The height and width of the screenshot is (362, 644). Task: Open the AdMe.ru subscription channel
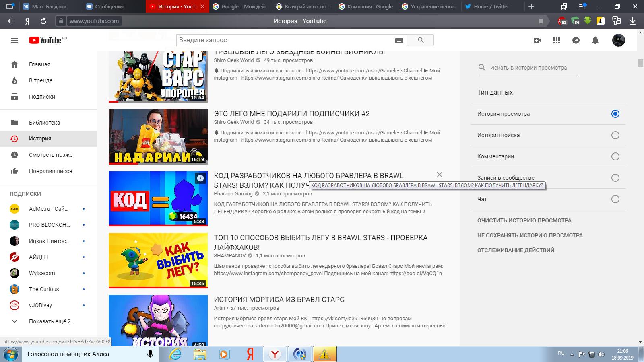tap(48, 209)
